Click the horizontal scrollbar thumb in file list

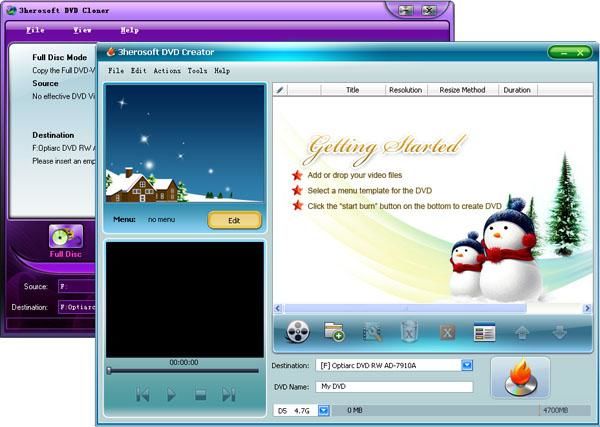point(406,308)
